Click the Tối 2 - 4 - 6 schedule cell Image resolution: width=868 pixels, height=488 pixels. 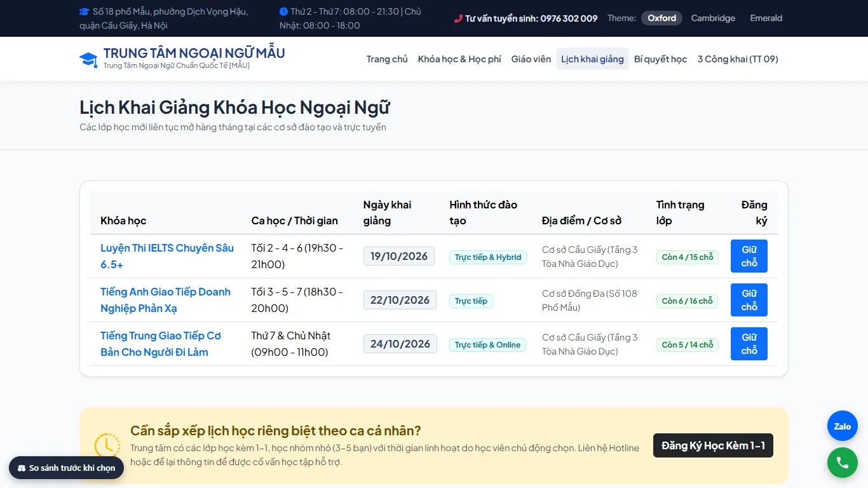pyautogui.click(x=297, y=256)
